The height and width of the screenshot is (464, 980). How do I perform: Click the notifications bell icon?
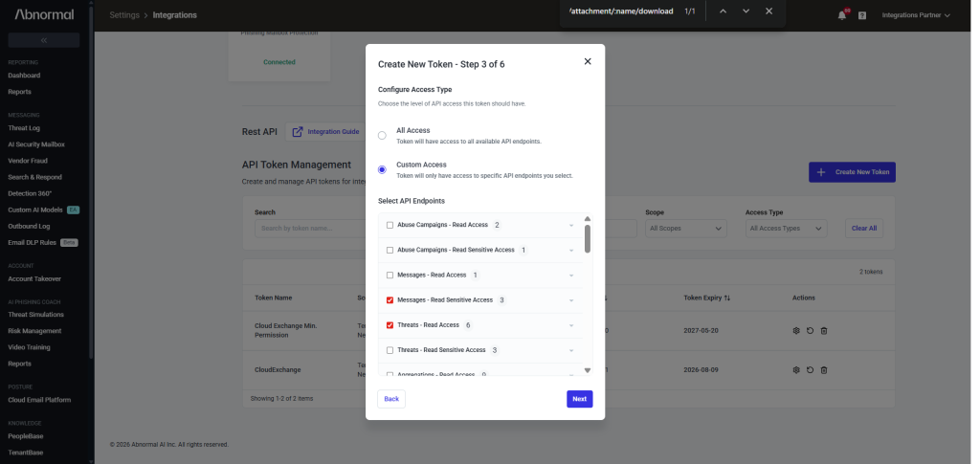(842, 15)
